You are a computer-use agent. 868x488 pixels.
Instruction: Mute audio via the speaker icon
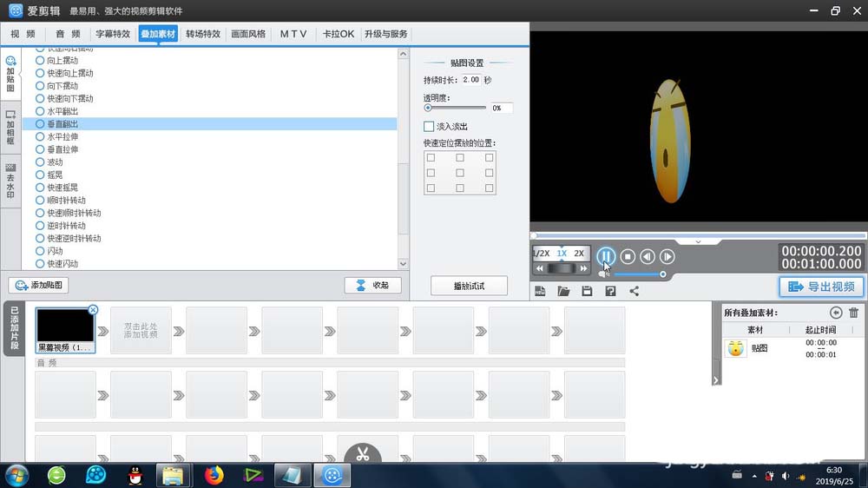603,274
